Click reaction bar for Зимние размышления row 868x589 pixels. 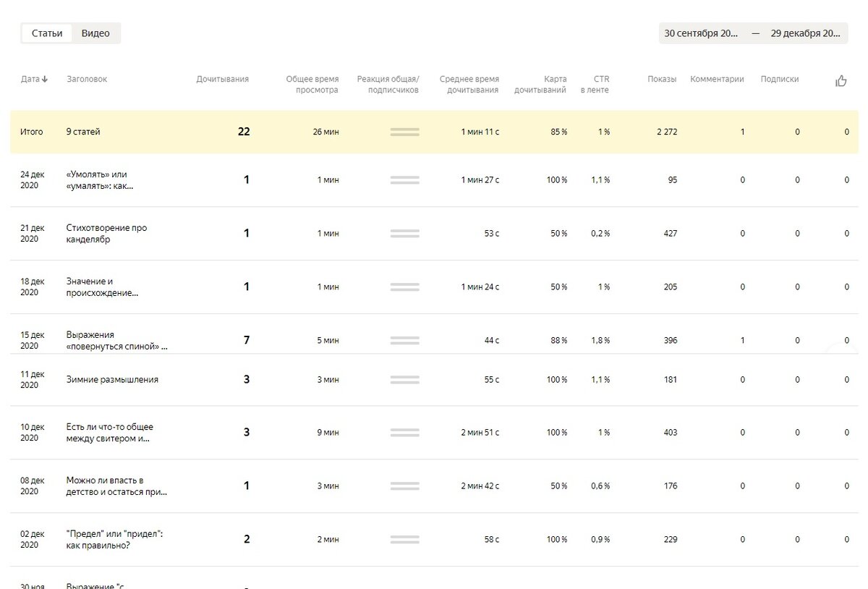pyautogui.click(x=404, y=380)
